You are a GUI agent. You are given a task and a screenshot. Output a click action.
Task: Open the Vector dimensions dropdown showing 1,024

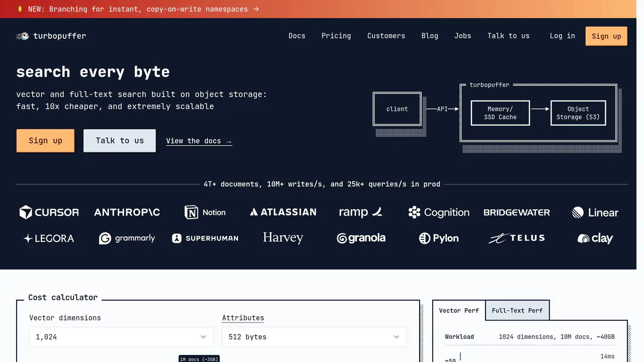[121, 337]
